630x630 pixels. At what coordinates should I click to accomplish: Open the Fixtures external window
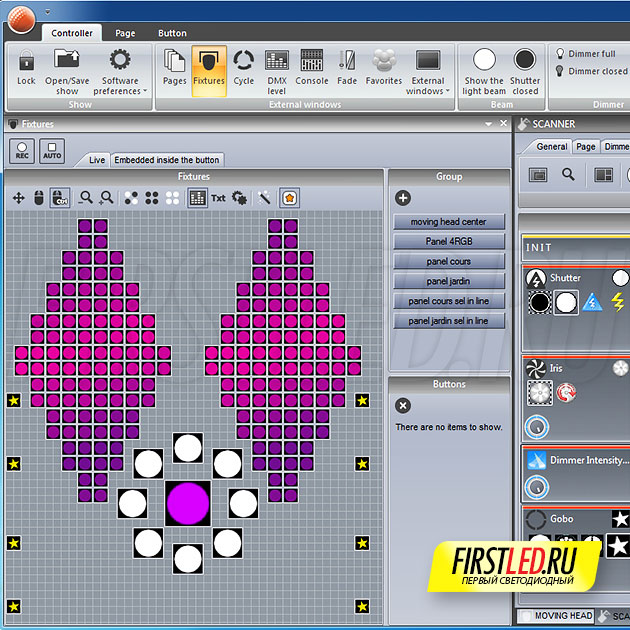point(208,70)
